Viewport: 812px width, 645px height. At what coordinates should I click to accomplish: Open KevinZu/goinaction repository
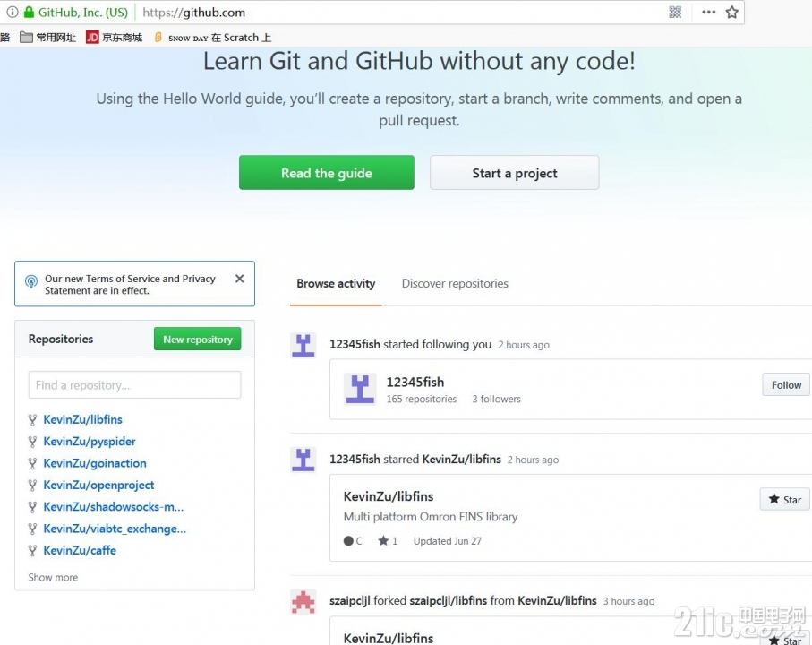[95, 463]
